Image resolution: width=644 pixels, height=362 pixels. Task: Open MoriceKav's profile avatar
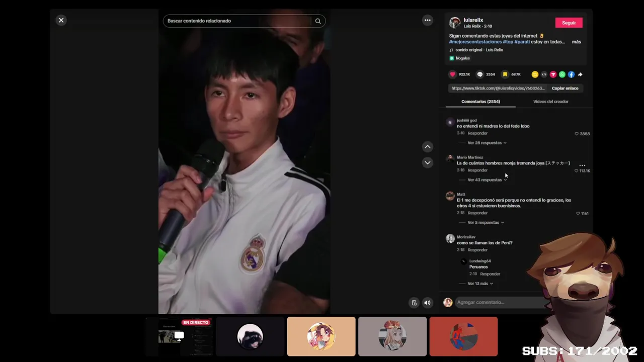[x=450, y=239]
